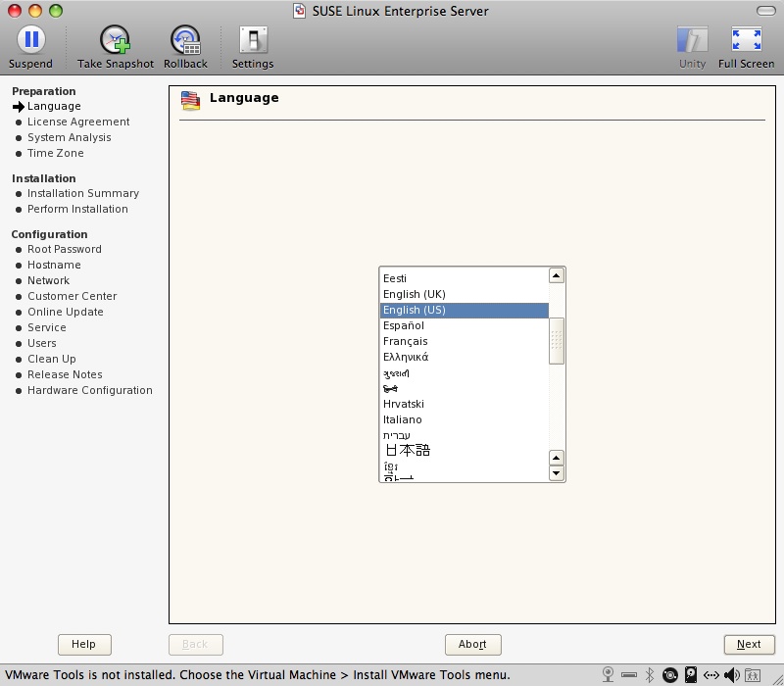
Task: Select Japanese (日本語) language
Action: pyautogui.click(x=464, y=451)
